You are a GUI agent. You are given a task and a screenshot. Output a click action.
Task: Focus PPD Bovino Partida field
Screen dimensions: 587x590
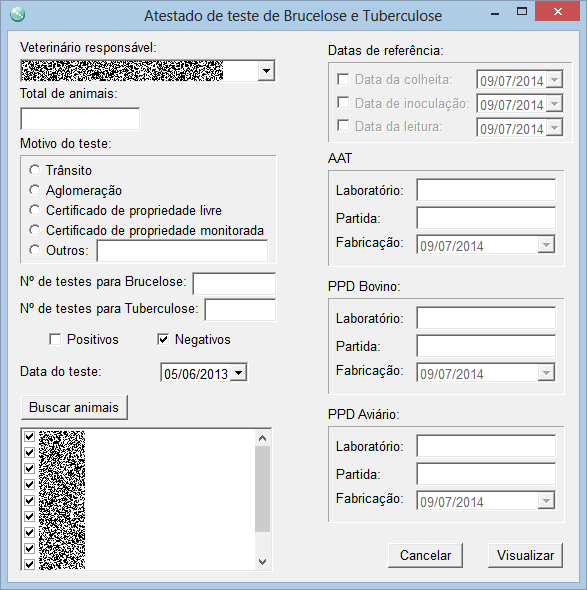(486, 345)
